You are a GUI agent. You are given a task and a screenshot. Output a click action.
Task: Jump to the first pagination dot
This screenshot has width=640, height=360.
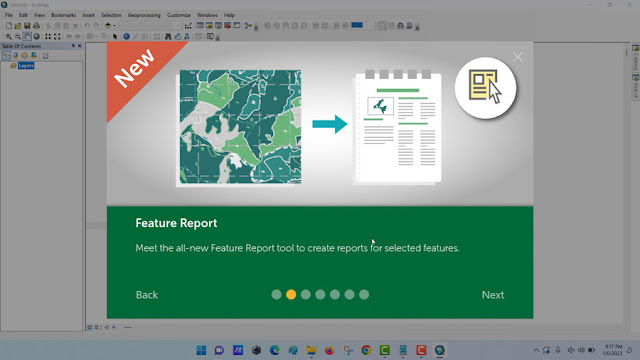point(276,294)
